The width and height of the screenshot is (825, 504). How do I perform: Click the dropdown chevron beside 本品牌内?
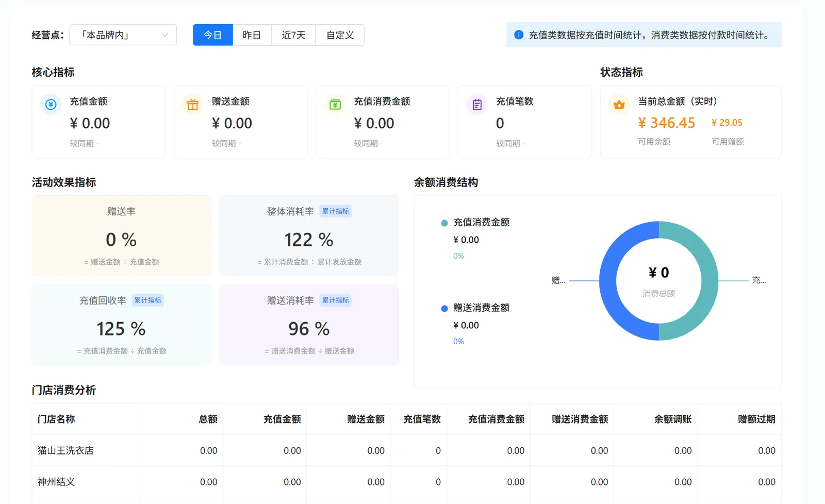click(x=164, y=35)
